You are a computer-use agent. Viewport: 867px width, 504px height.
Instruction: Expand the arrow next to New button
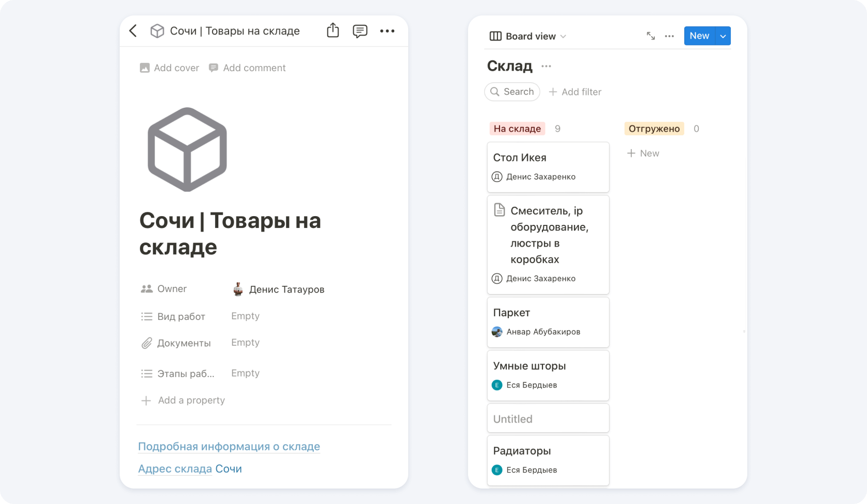point(723,36)
